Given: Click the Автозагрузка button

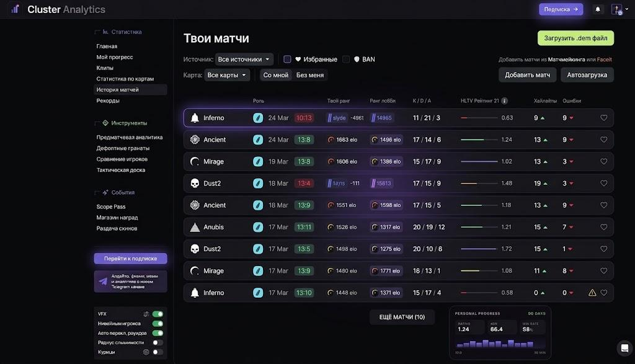Looking at the screenshot, I should (587, 75).
